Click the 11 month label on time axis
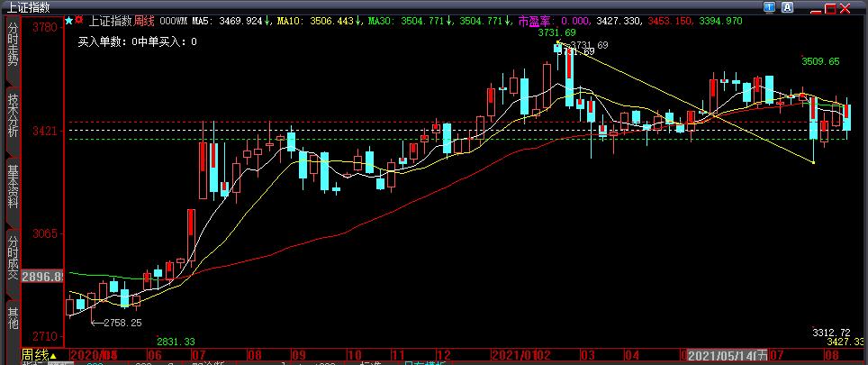Screen dimensions: 868x365 pyautogui.click(x=399, y=355)
